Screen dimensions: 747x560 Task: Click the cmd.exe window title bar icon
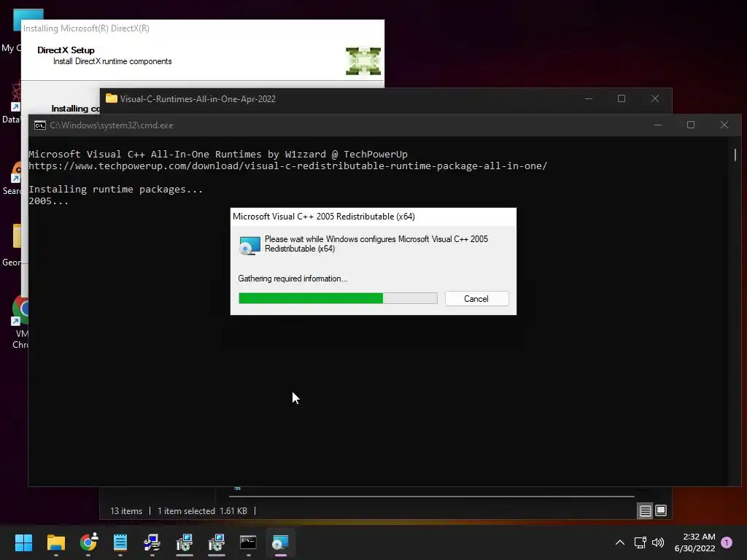40,125
